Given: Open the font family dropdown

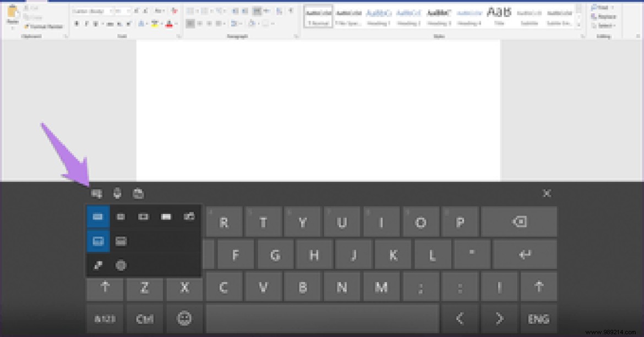Looking at the screenshot, I should [91, 10].
